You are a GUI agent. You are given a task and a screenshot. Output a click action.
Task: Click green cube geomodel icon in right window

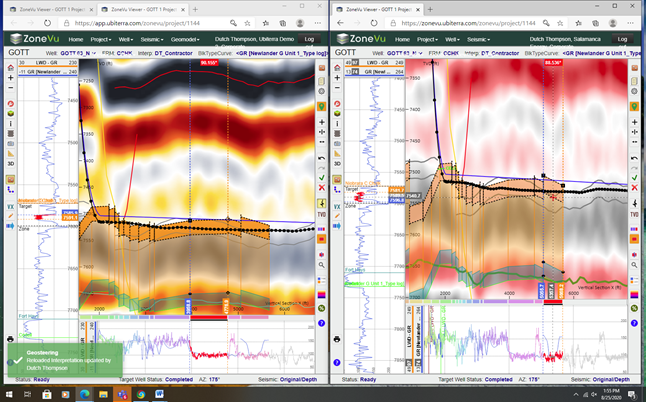click(x=337, y=113)
